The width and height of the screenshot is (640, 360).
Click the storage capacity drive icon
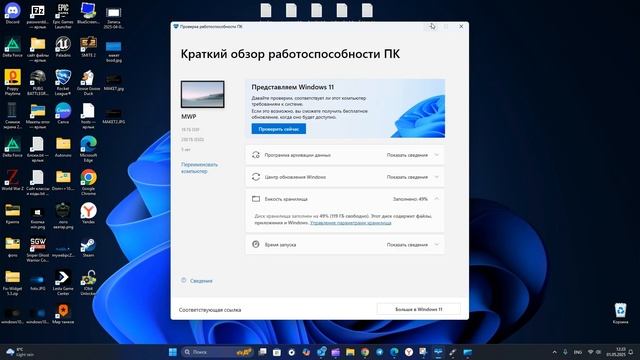tap(256, 199)
